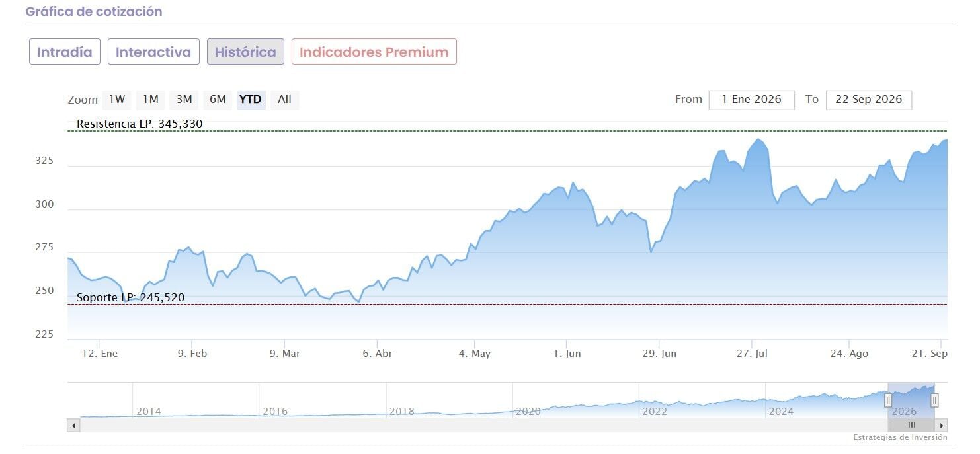This screenshot has height=454, width=980.
Task: Set zoom to 1W
Action: (117, 100)
